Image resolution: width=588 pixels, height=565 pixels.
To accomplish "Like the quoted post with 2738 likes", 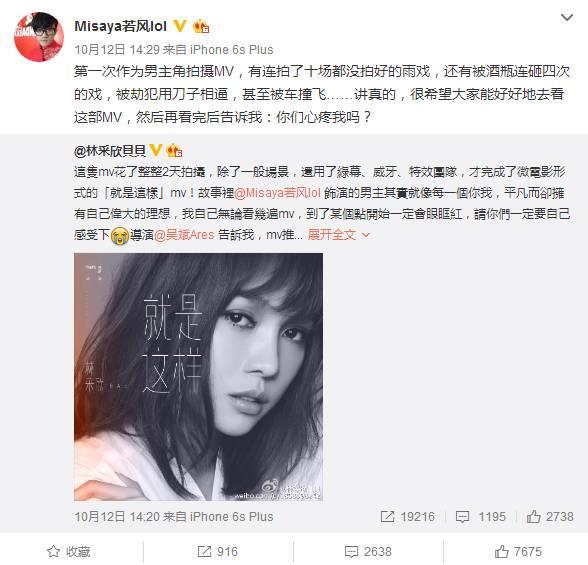I will 550,517.
